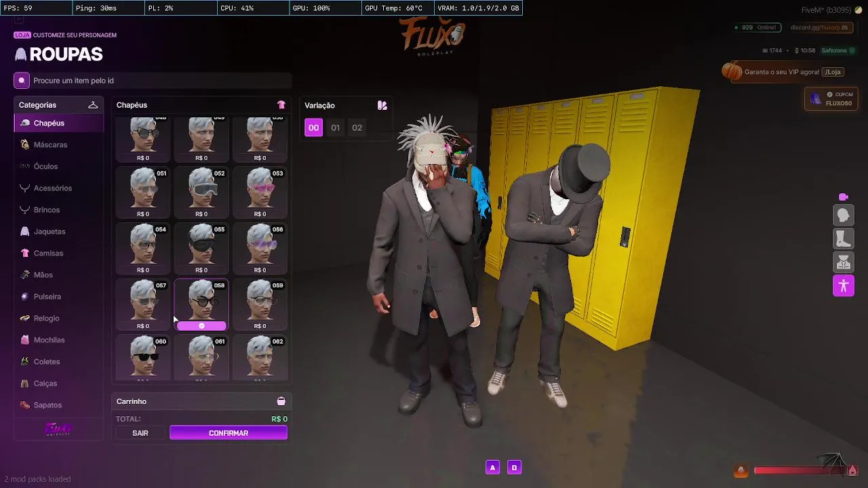868x488 pixels.
Task: Collapse the Categorias panel hanger icon
Action: coord(93,105)
